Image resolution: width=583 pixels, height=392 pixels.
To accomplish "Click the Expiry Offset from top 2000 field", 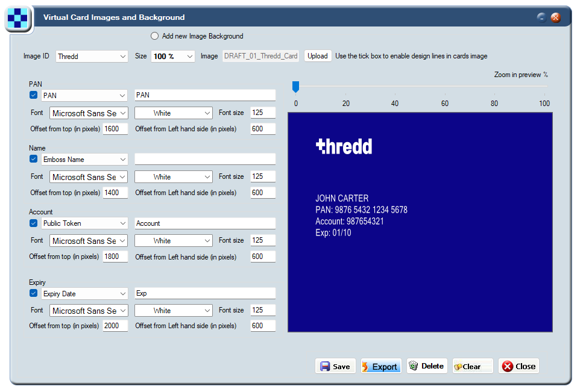I will point(115,326).
